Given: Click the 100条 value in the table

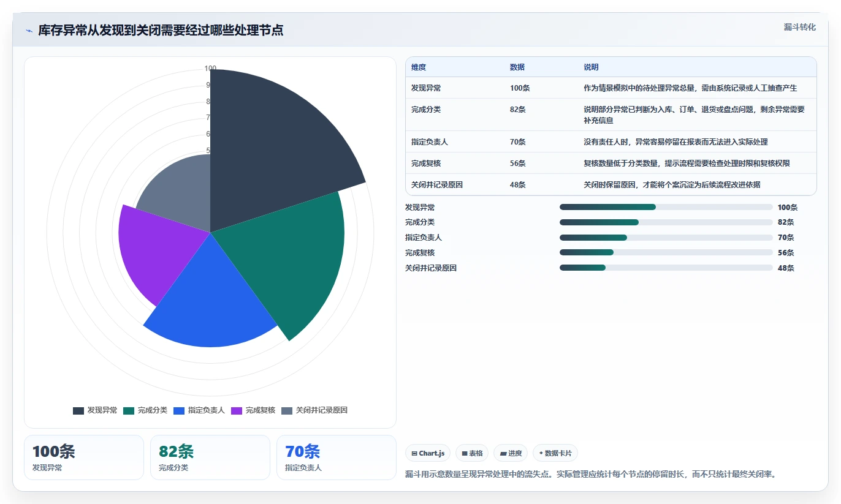Looking at the screenshot, I should tap(520, 88).
